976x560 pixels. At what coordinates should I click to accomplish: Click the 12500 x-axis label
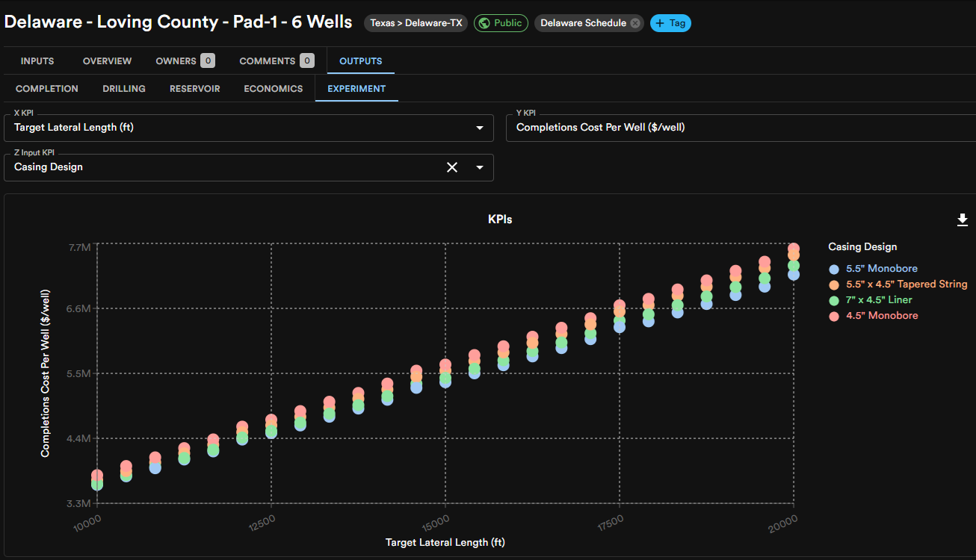coord(262,522)
